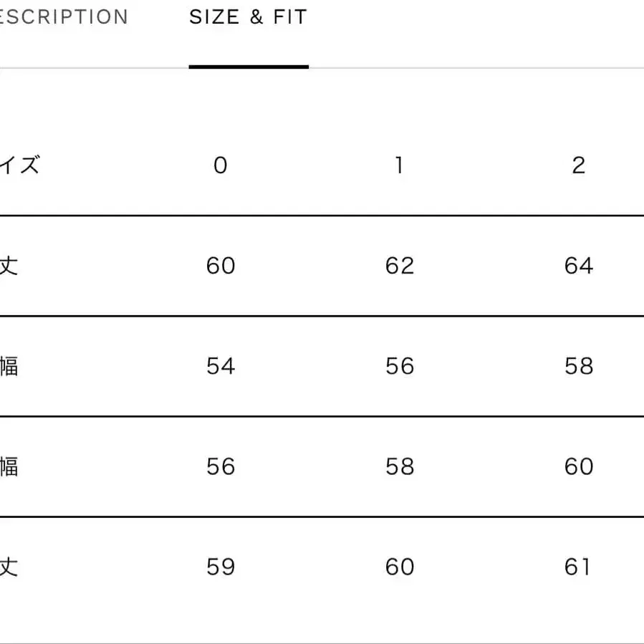
Task: Click the 59 measurement cell
Action: click(221, 567)
